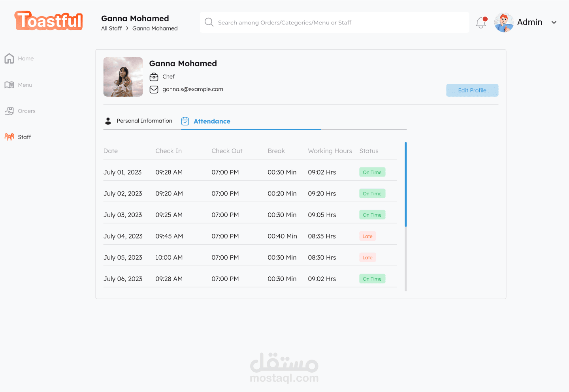Click the Admin avatar picture

504,23
